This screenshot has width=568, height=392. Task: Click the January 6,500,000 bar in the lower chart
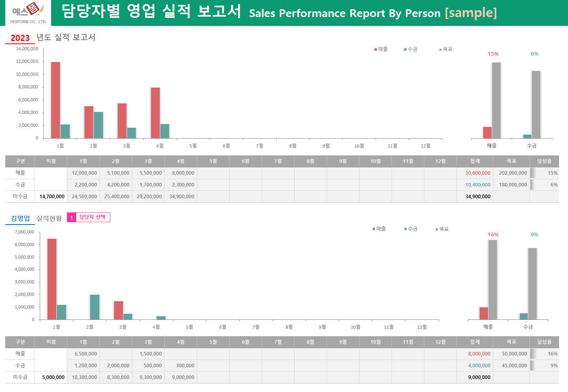(52, 279)
